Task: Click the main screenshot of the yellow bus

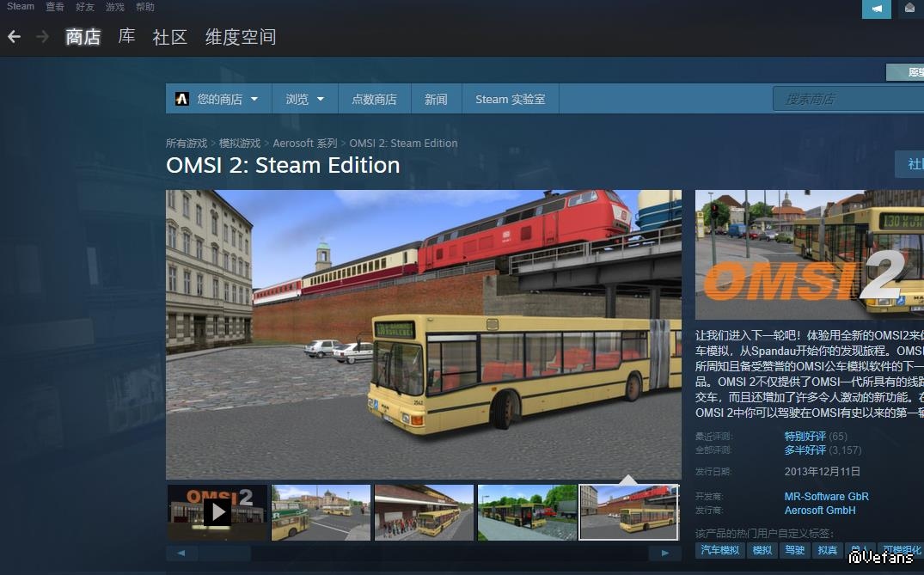Action: click(x=424, y=334)
